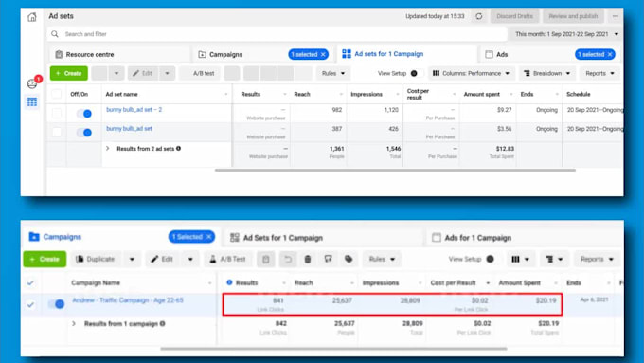Open the columns icon dropdown in bottom window

(520, 259)
